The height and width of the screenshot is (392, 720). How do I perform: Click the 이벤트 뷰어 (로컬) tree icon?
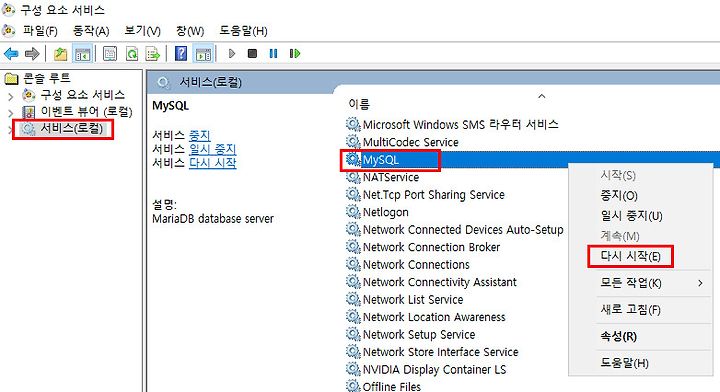(28, 112)
